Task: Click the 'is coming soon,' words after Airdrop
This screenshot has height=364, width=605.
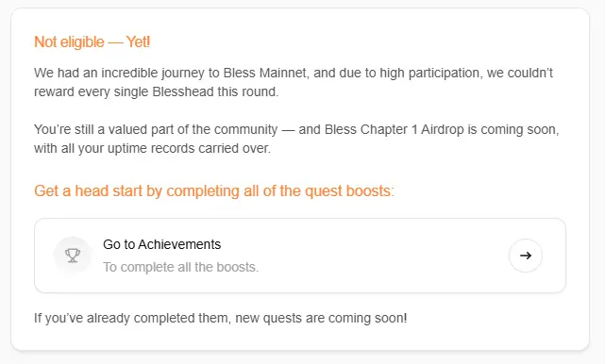Action: click(x=513, y=129)
